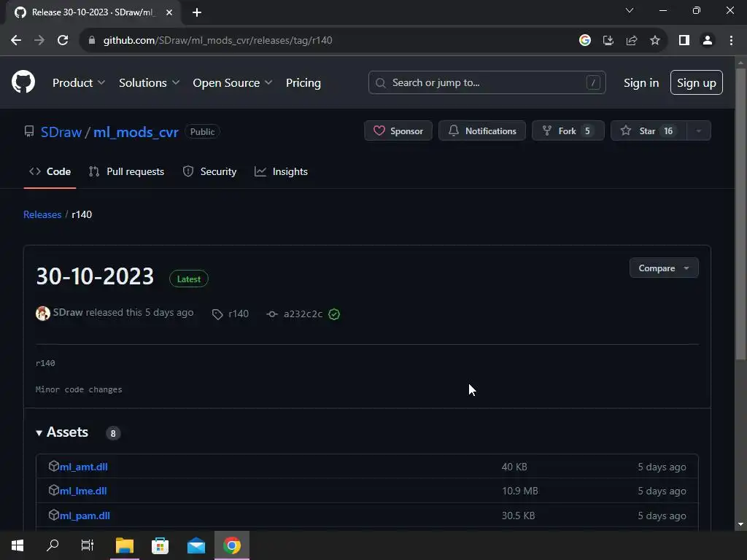747x560 pixels.
Task: Click SDraw avatar image
Action: (43, 314)
